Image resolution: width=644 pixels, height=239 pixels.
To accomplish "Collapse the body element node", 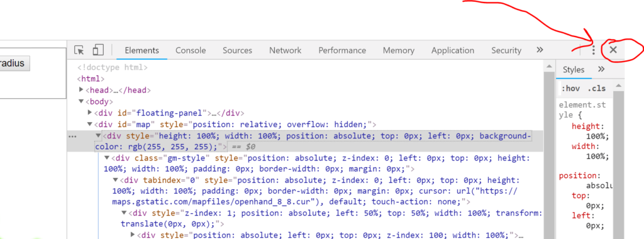I will [x=81, y=101].
